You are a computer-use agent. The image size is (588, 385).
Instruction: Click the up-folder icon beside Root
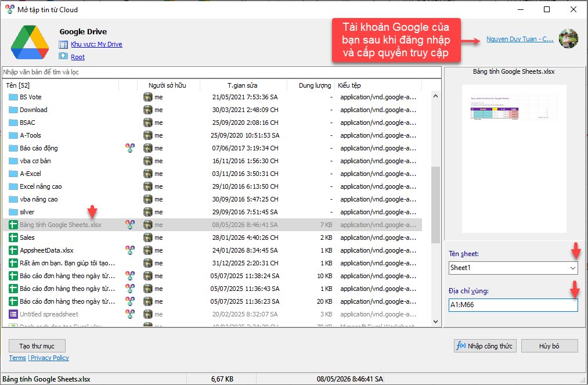[x=63, y=56]
